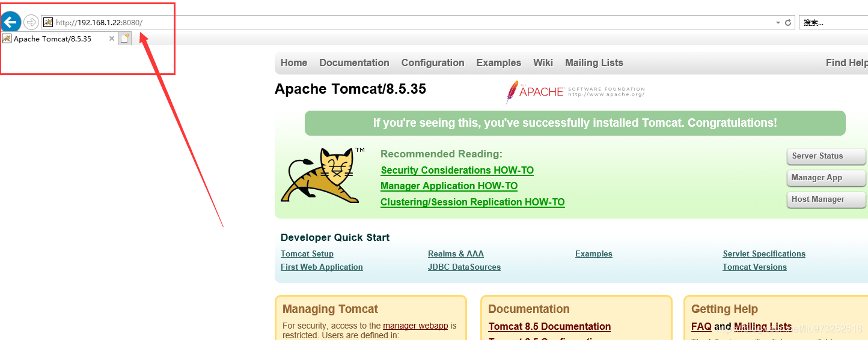Screen dimensions: 868x340
Task: Click the Apache Tomcat/8.5.35 page heading
Action: (x=350, y=89)
